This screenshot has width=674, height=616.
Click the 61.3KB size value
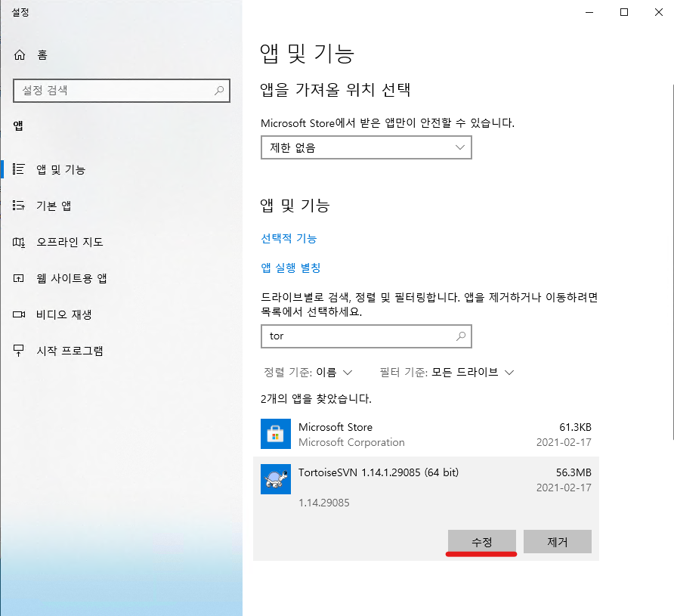click(575, 427)
